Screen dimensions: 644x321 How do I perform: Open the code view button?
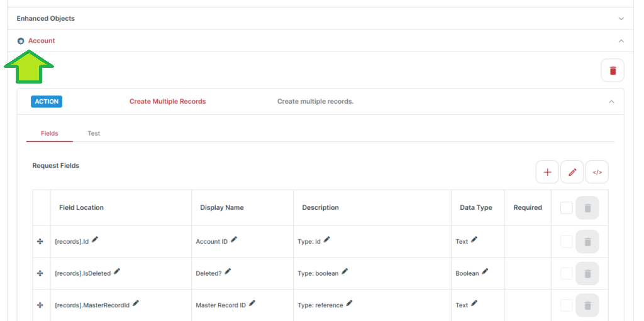point(597,172)
